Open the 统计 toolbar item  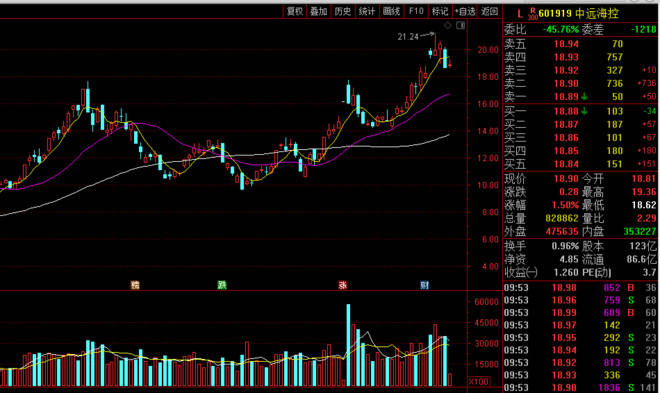point(367,11)
